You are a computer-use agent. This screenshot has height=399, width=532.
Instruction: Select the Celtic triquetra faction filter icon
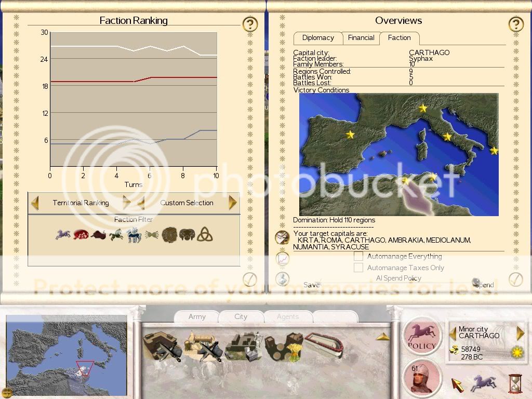click(x=205, y=235)
